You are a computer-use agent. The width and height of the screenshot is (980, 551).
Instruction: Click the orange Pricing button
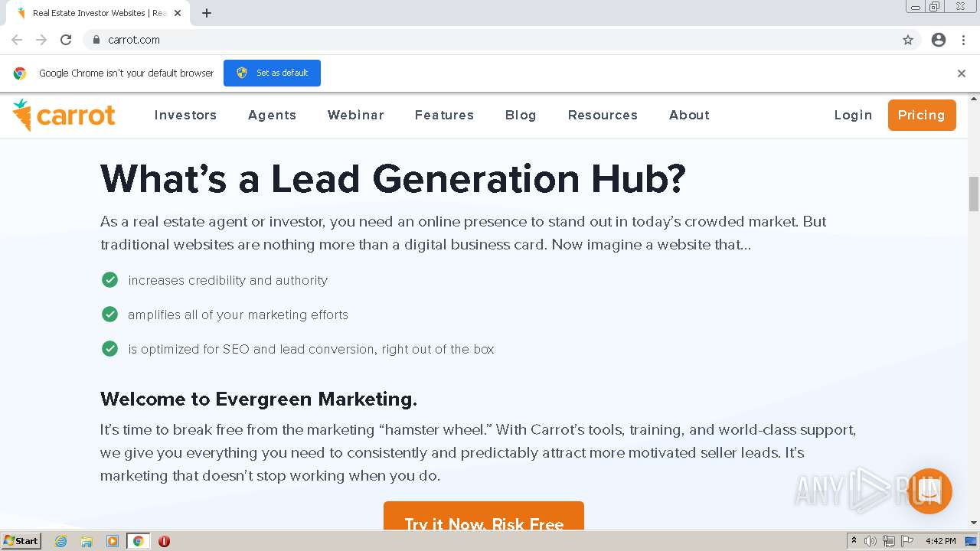922,115
